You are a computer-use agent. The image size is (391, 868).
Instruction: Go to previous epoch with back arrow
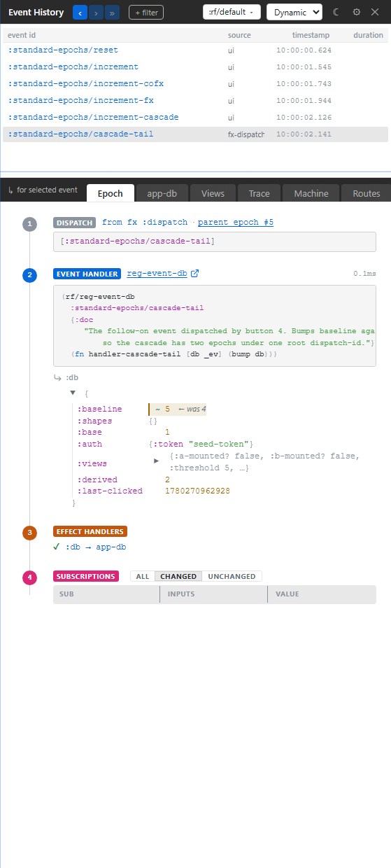pyautogui.click(x=80, y=12)
